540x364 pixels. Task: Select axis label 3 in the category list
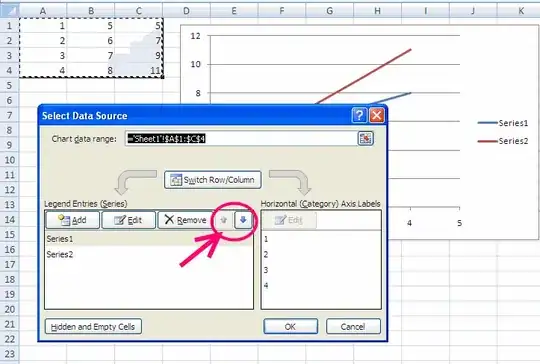pos(321,270)
